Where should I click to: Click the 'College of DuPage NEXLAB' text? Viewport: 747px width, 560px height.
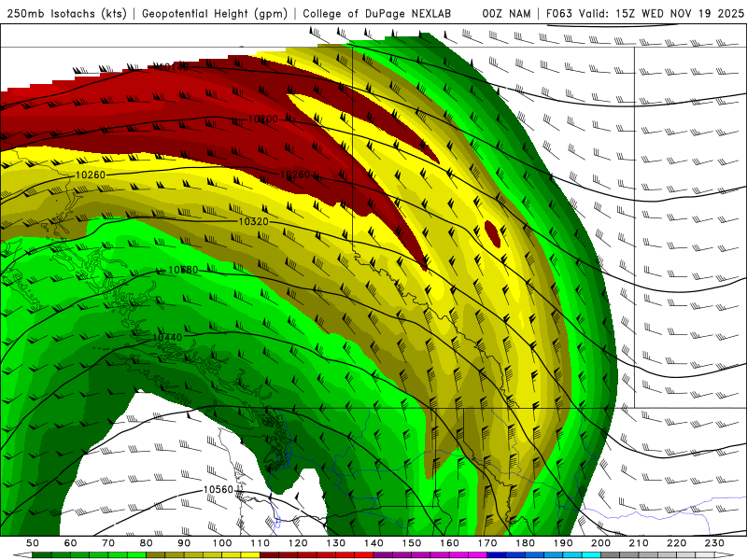point(376,14)
